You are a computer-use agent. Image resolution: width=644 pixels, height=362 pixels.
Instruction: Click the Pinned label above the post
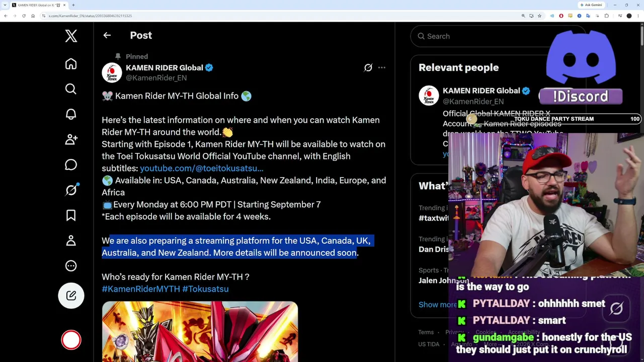(136, 56)
